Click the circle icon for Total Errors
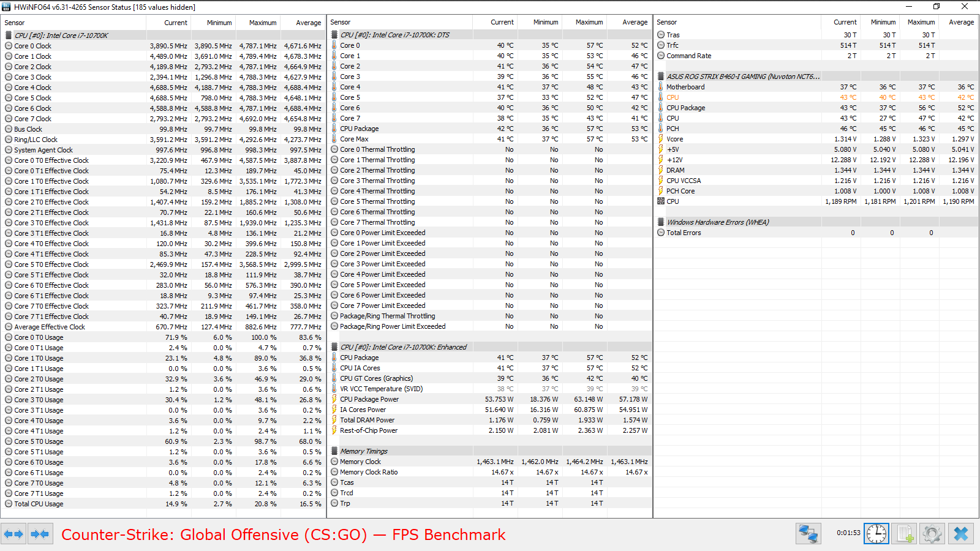 point(661,233)
